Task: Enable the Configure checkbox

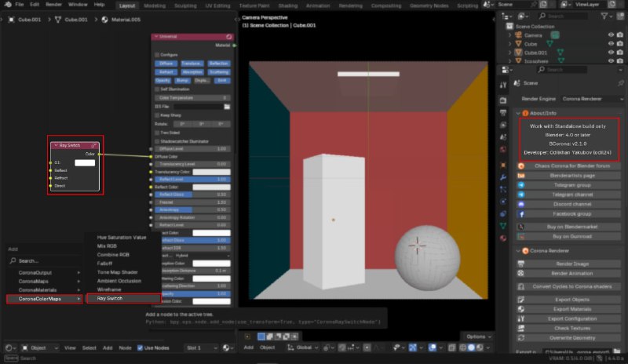Action: 157,55
